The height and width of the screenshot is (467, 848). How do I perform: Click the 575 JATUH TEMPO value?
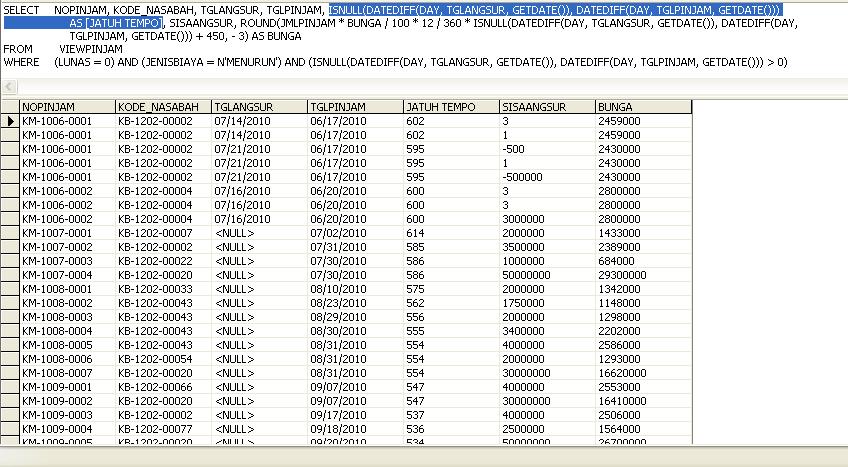point(451,289)
